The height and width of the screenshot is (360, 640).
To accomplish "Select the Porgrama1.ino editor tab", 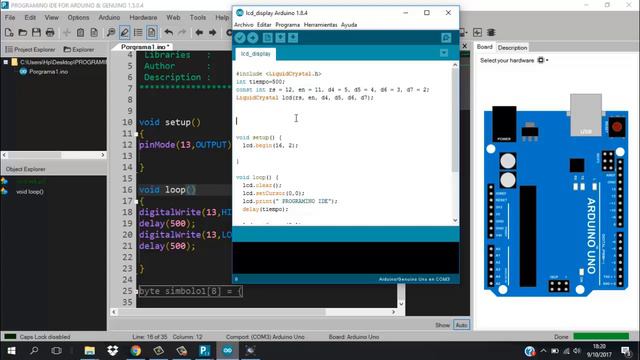I will point(145,47).
